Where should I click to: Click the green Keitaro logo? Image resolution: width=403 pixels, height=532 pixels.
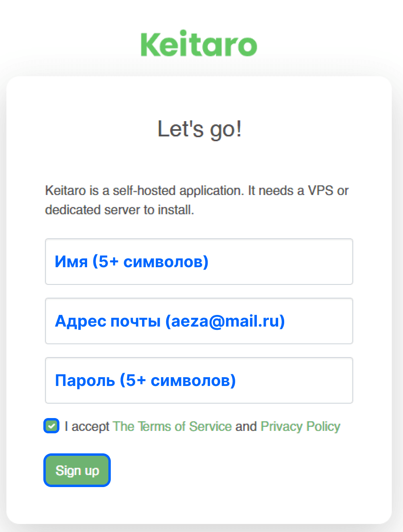pos(199,44)
